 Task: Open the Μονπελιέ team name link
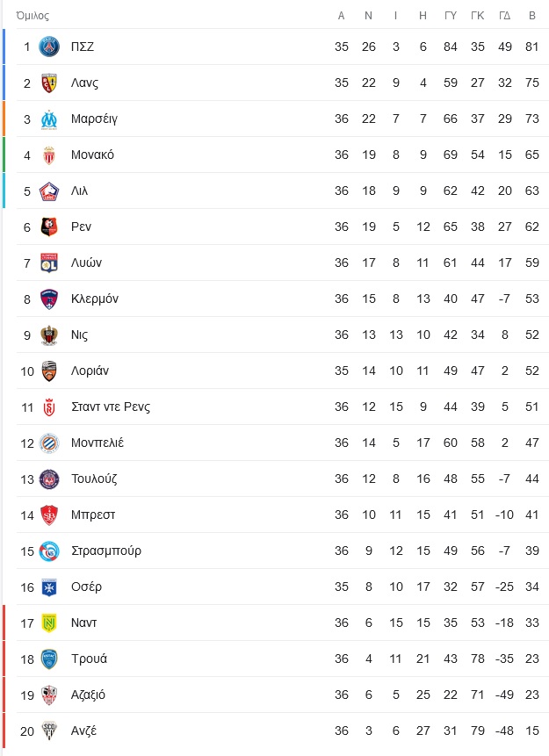tap(98, 443)
